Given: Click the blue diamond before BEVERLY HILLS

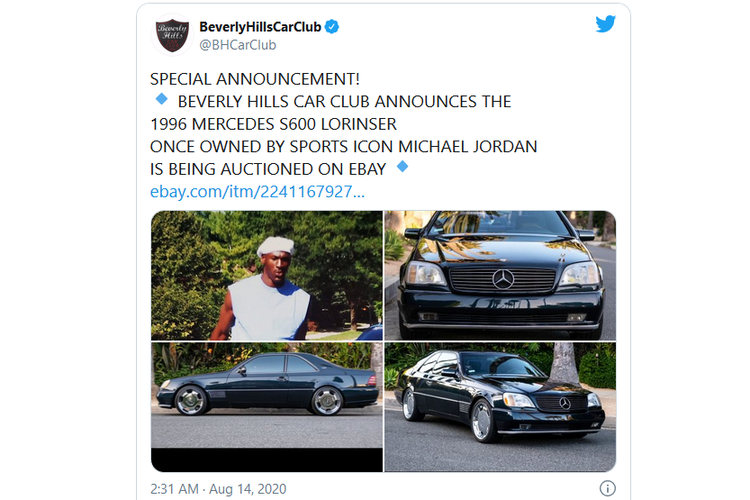Looking at the screenshot, I should pos(162,99).
